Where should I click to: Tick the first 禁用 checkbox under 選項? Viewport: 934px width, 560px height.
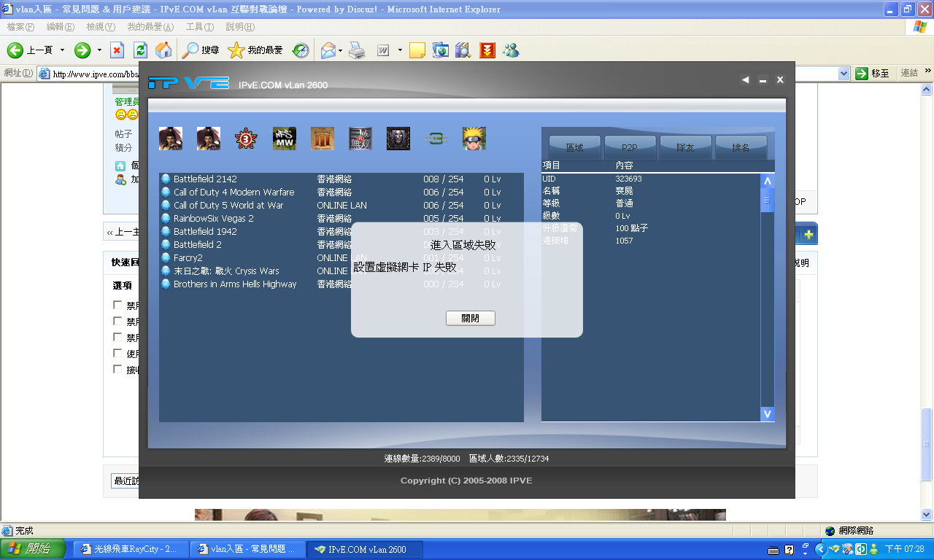point(117,304)
